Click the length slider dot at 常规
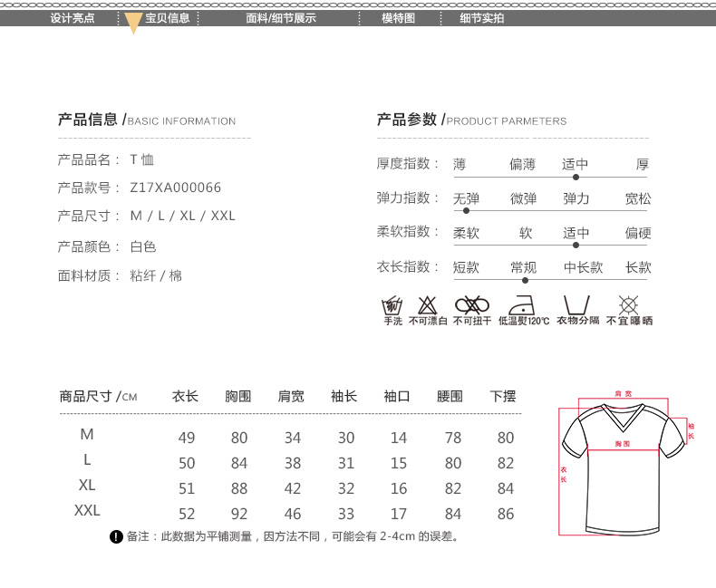 (524, 280)
